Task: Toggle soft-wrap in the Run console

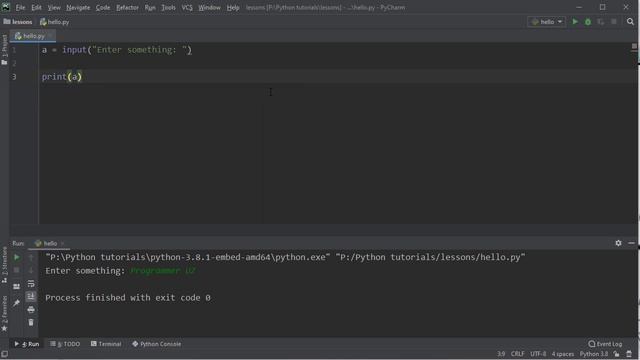Action: (x=31, y=284)
